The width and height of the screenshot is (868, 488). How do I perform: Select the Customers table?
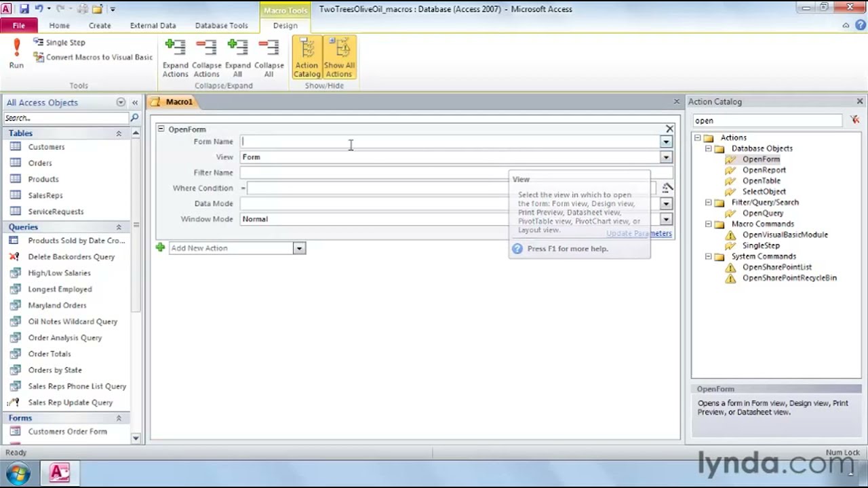pyautogui.click(x=46, y=147)
